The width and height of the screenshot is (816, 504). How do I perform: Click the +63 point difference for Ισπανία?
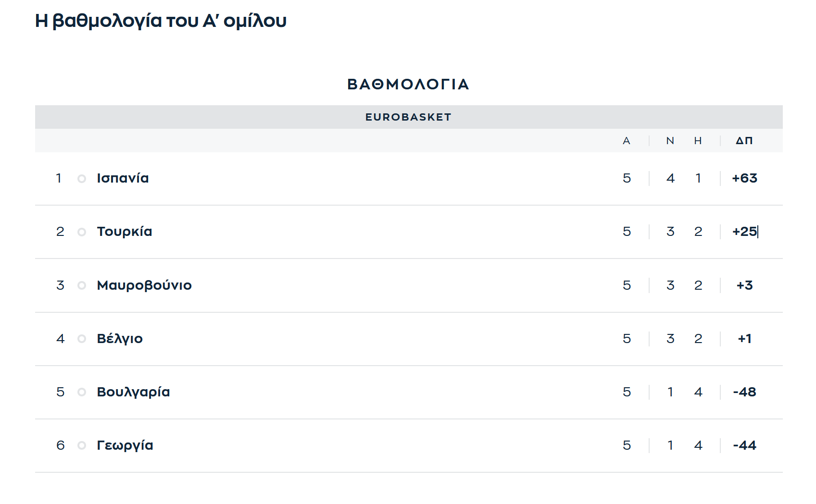coord(745,178)
